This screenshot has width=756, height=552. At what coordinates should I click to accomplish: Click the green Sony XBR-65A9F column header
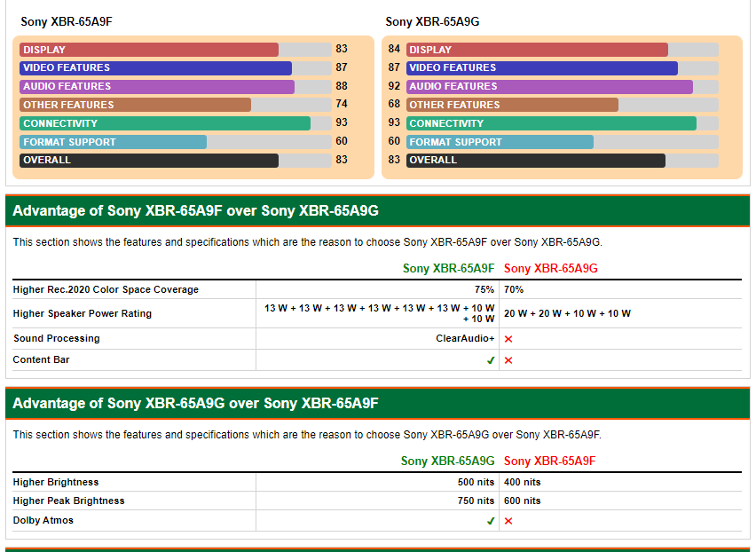(x=448, y=269)
